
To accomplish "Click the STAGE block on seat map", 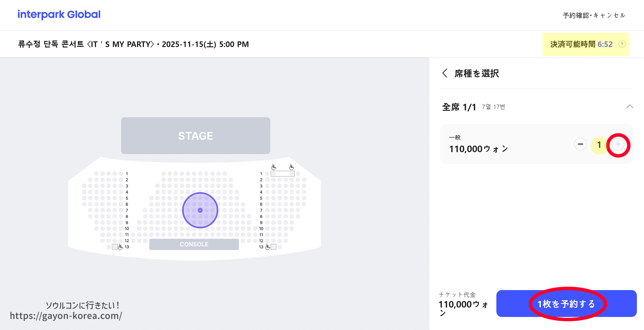I will (x=195, y=136).
